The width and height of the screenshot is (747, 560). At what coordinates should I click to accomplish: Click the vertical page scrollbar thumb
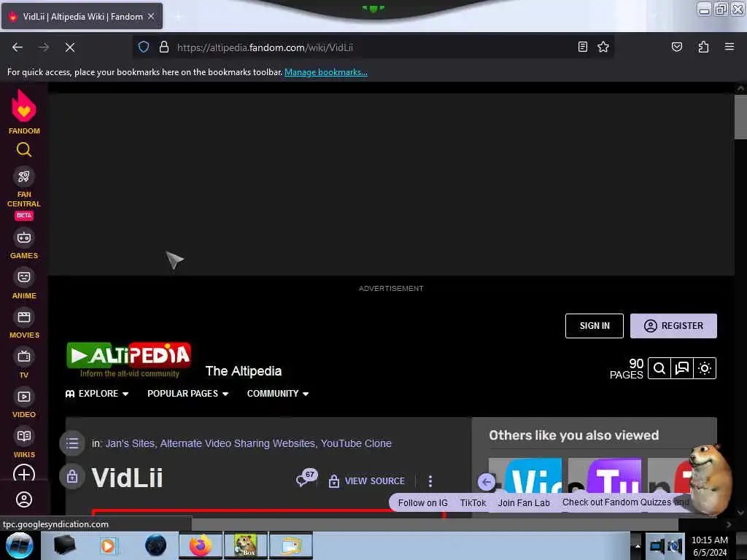point(740,117)
